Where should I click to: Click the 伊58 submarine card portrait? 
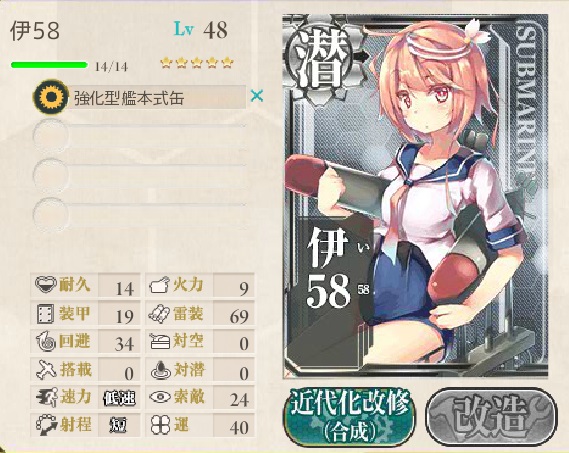(415, 196)
